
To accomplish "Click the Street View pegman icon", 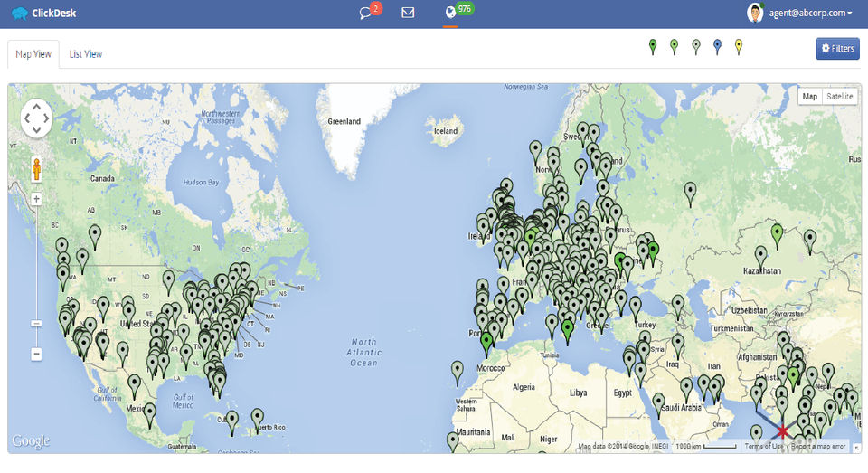I will coord(36,169).
